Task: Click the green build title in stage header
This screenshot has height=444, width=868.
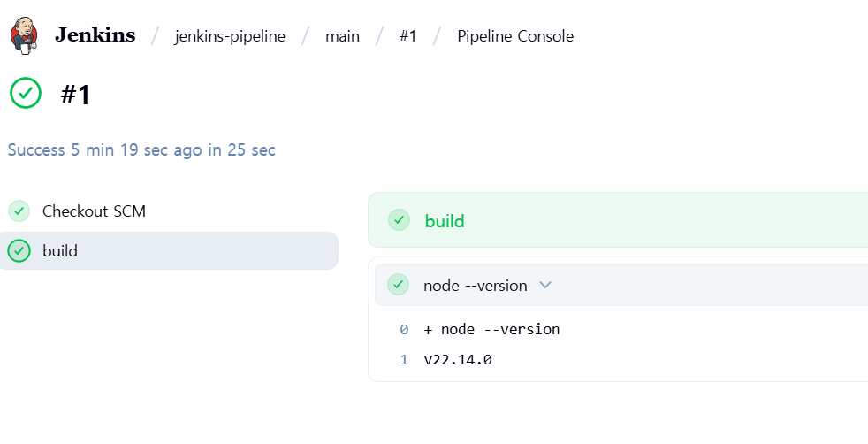Action: click(x=445, y=221)
